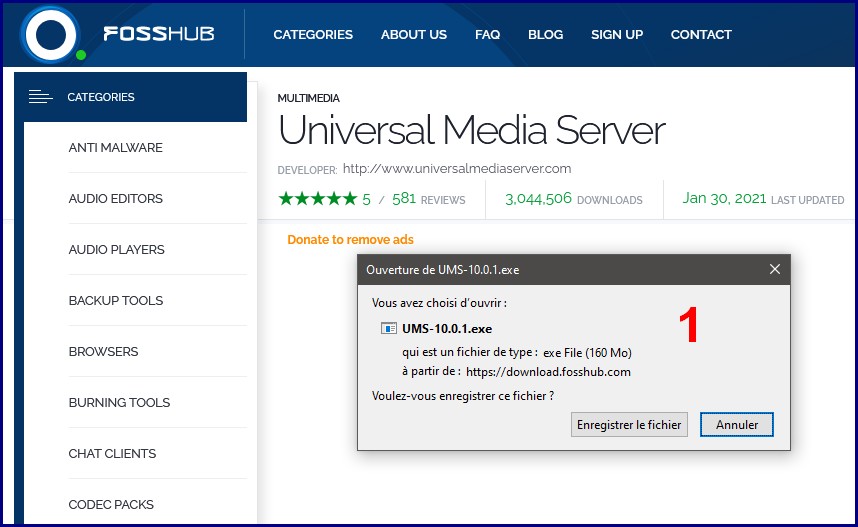Click the sidebar CATEGORIES heading
Screen dimensions: 858x527
coord(101,97)
